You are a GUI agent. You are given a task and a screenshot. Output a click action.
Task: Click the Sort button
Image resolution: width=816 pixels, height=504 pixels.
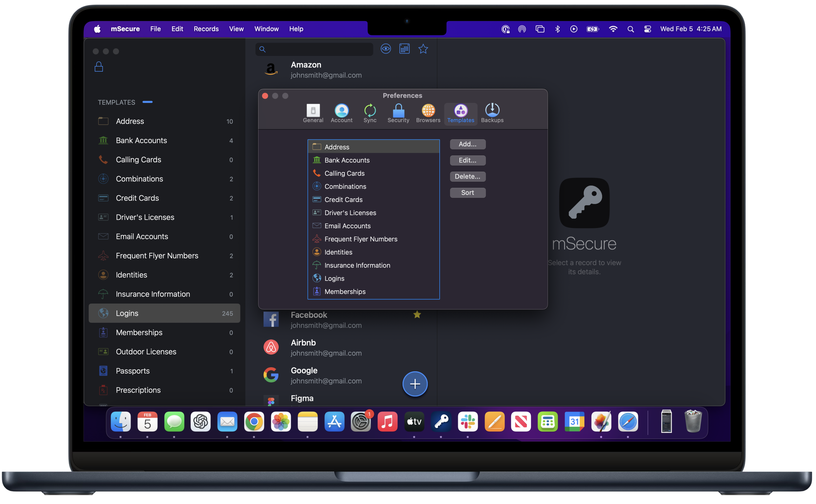467,193
